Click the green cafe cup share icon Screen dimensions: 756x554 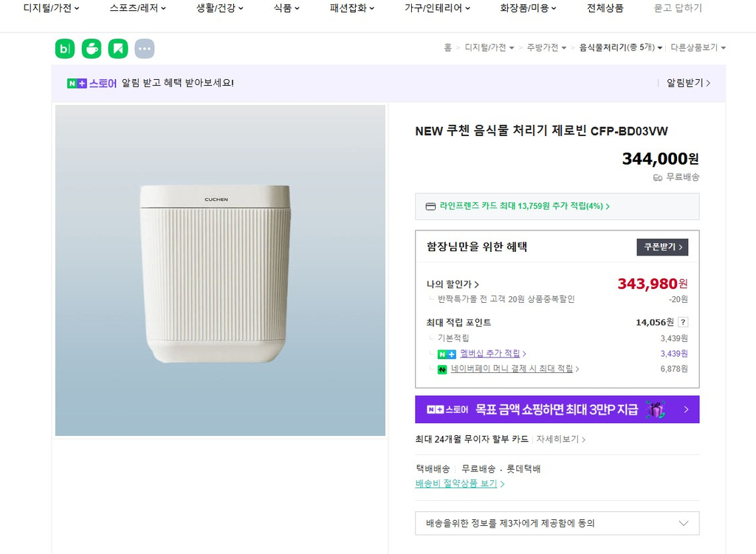tap(92, 49)
